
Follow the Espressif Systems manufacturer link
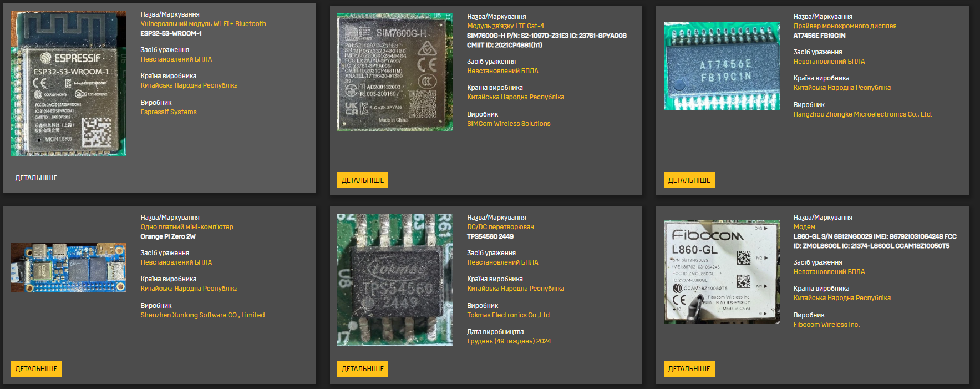click(x=169, y=112)
